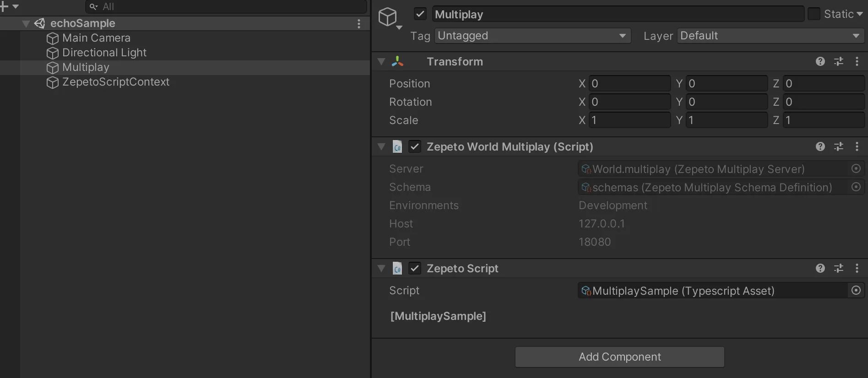868x378 pixels.
Task: Open the echoSample scene options menu
Action: click(x=359, y=23)
